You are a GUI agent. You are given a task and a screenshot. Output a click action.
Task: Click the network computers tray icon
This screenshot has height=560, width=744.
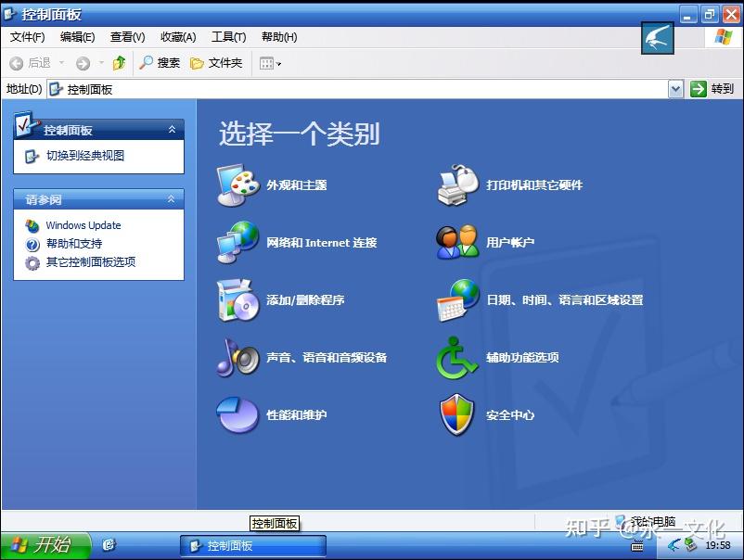(x=691, y=545)
